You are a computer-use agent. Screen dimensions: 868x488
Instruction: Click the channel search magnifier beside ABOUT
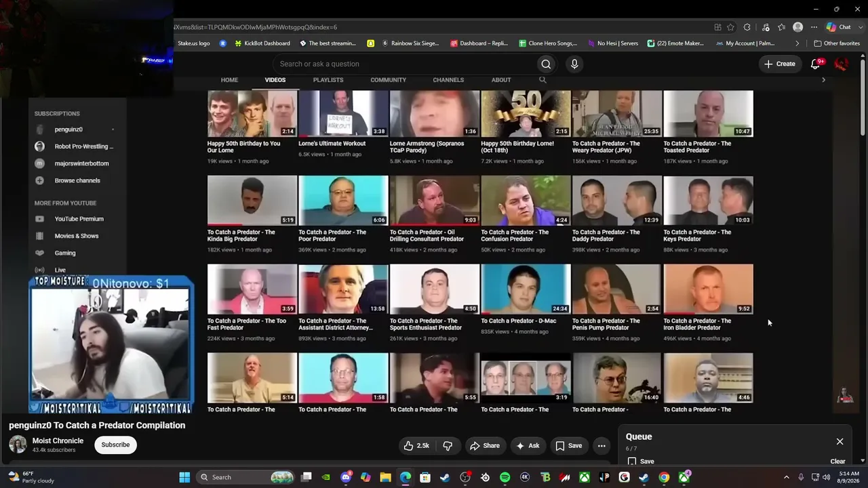coord(542,80)
